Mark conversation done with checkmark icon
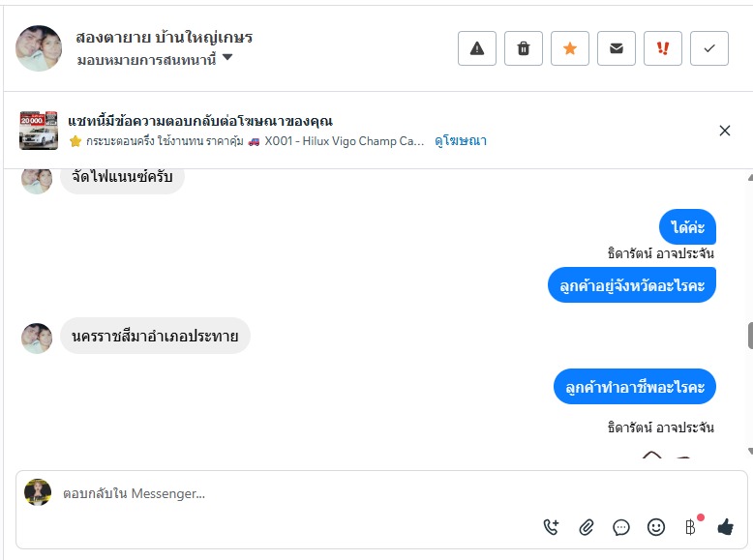 point(709,48)
